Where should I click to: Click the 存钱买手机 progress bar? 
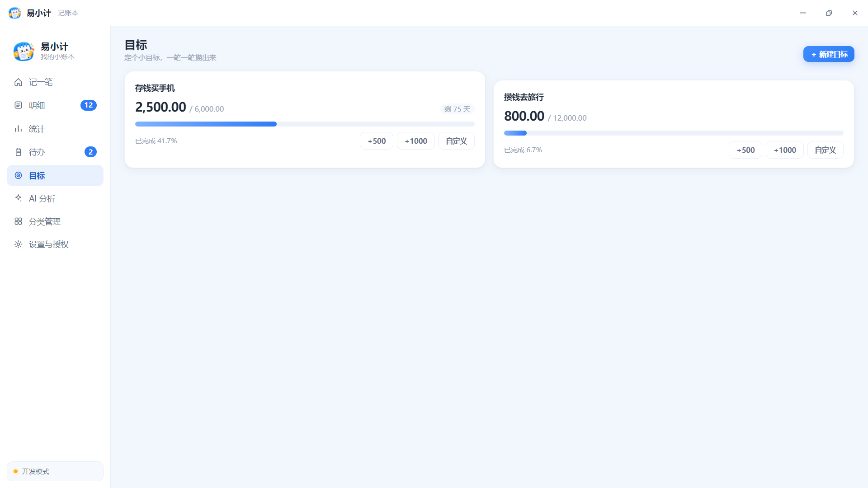pyautogui.click(x=305, y=124)
